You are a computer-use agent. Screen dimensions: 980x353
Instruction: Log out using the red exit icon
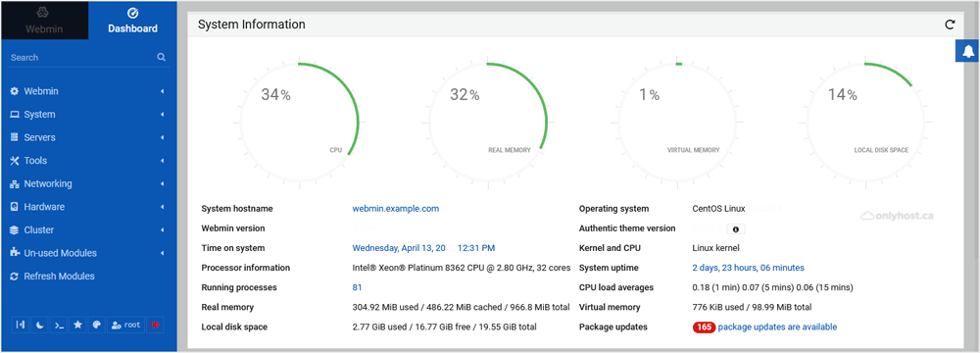[155, 325]
